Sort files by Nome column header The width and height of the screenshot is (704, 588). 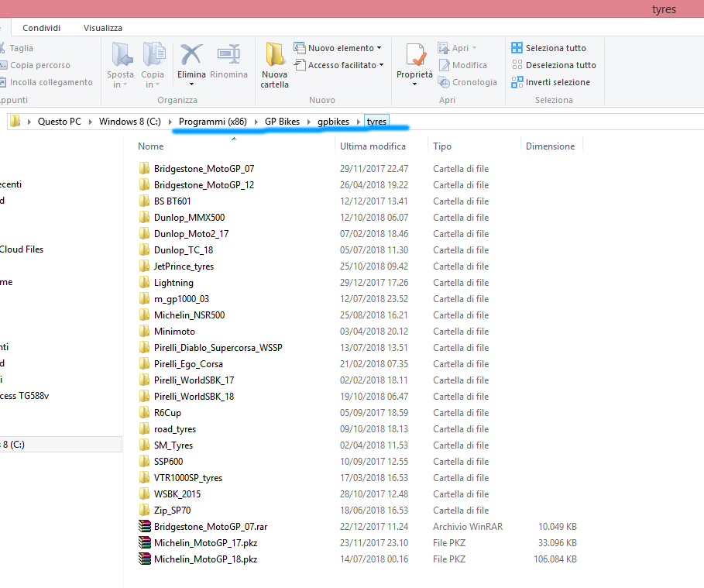pos(150,146)
